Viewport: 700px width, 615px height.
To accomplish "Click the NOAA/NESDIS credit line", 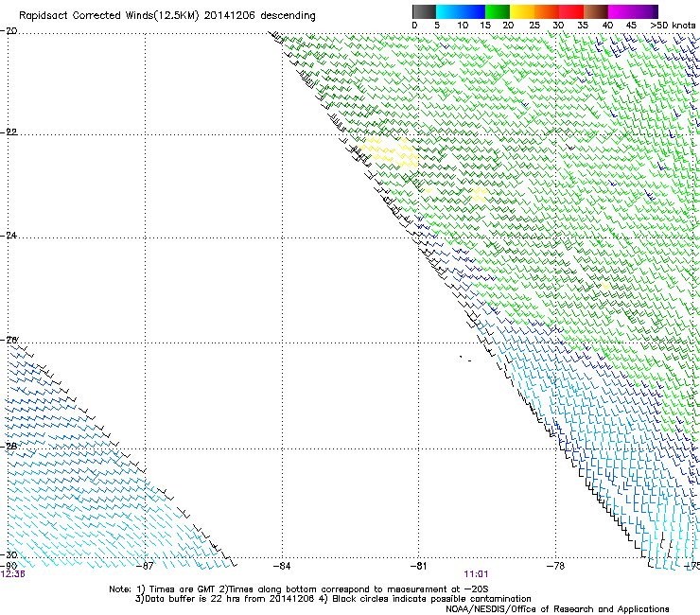I will (557, 609).
